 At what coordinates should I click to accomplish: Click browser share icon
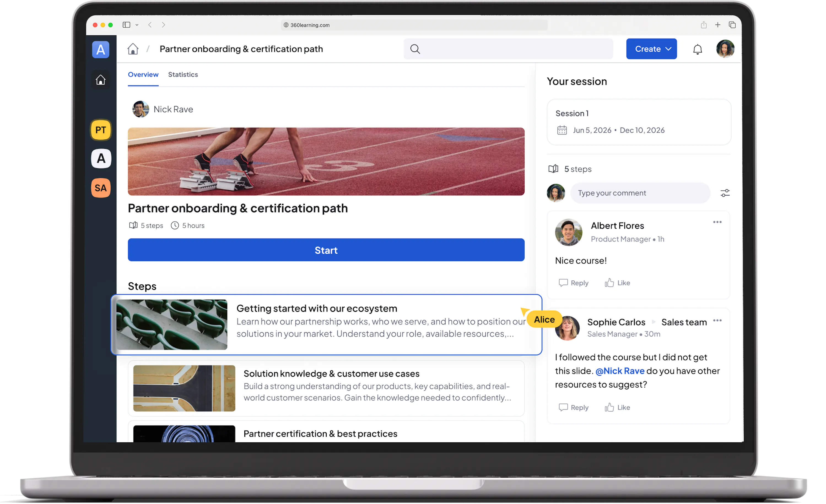click(x=704, y=25)
